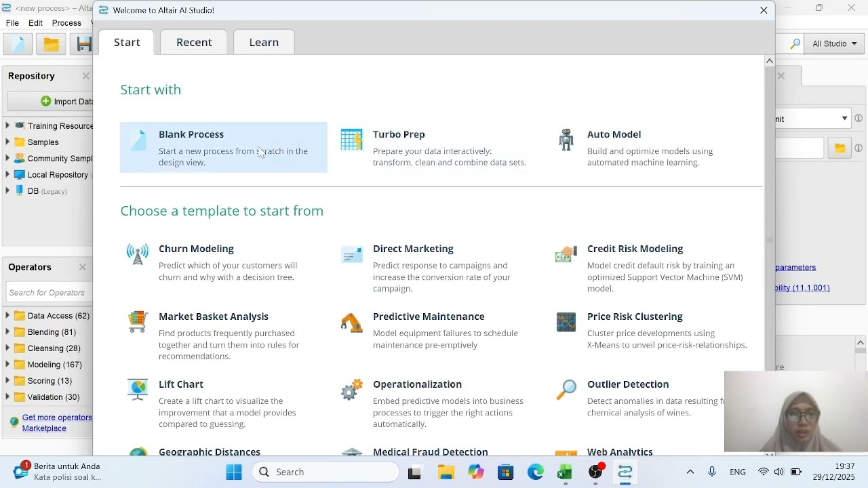The height and width of the screenshot is (488, 868).
Task: Switch to the Recent tab
Action: 194,42
